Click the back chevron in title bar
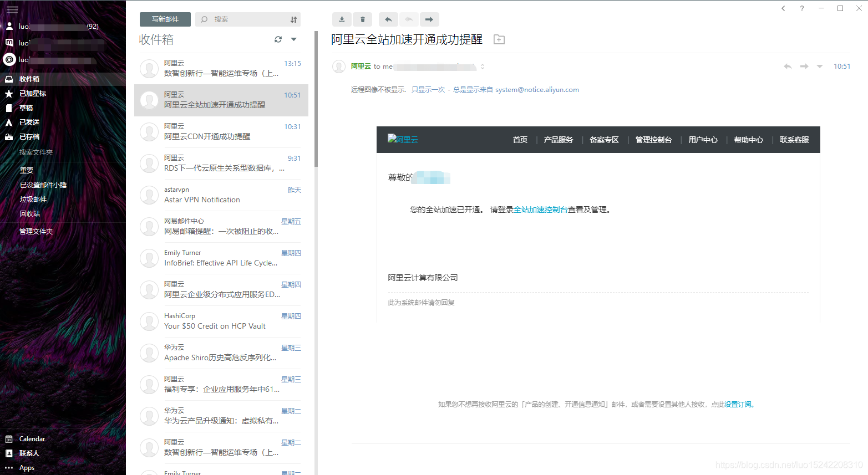 pos(783,8)
